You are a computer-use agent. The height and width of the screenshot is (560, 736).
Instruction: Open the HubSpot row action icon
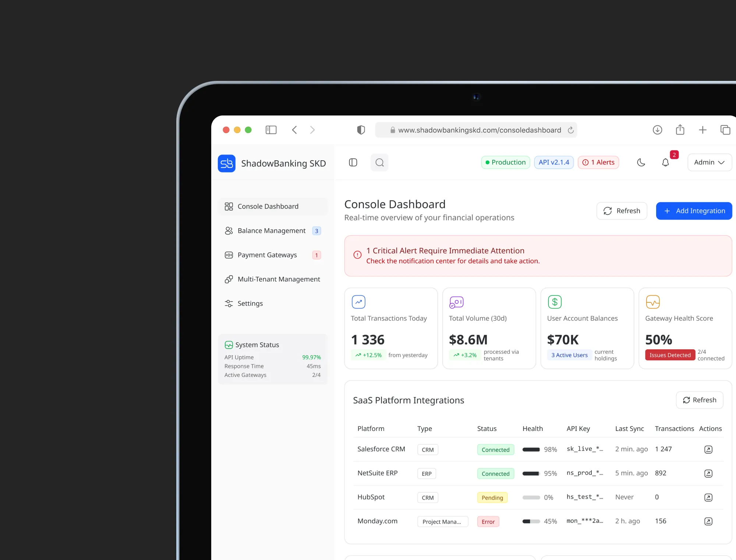[x=708, y=497]
